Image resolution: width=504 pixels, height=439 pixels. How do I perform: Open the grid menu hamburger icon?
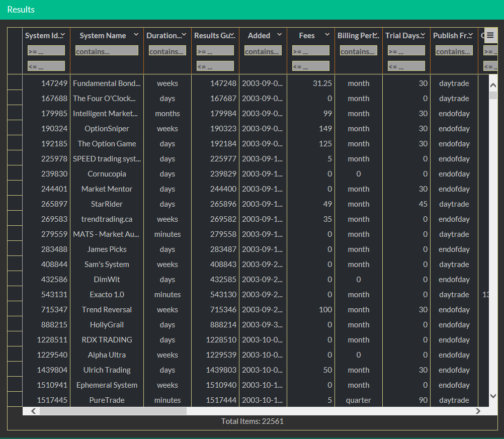(x=490, y=35)
